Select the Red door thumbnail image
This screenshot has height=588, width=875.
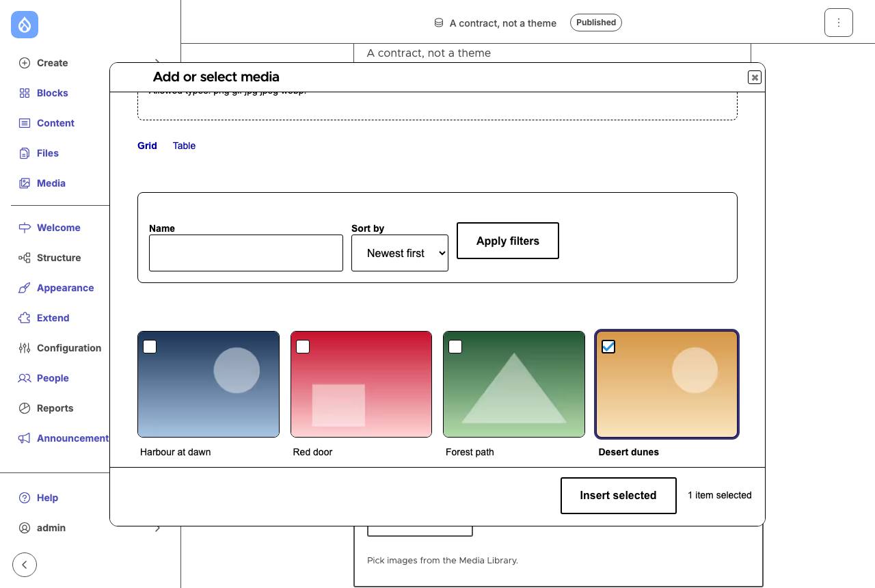[x=361, y=384]
